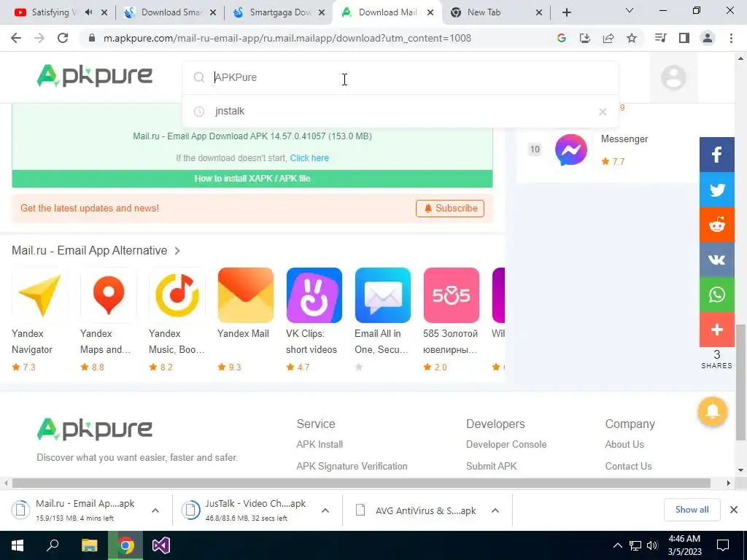The height and width of the screenshot is (560, 747).
Task: Open the tab search dropdown
Action: [630, 10]
